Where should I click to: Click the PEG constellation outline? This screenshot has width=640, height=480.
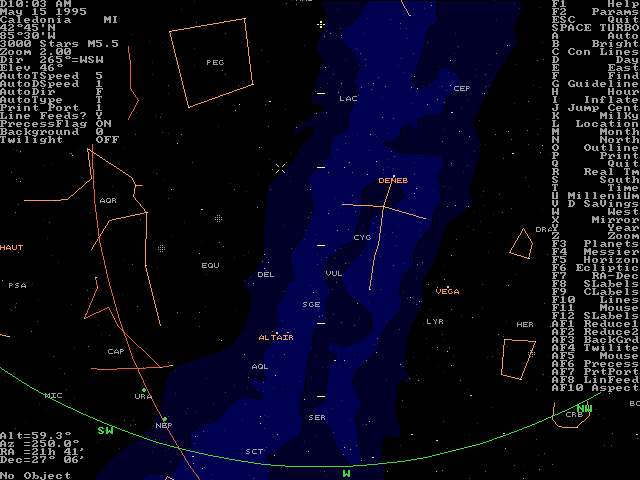click(214, 62)
